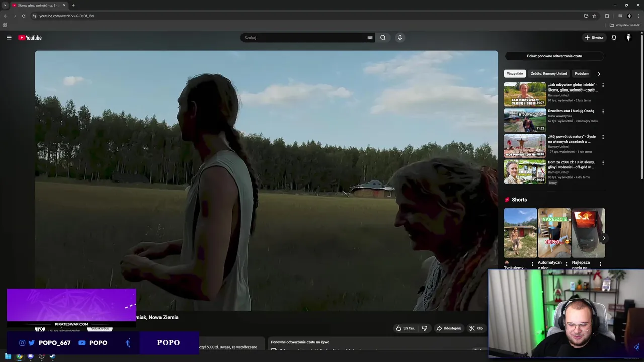Like the video (3,9 tys.)
This screenshot has width=644, height=362.
[x=405, y=328]
